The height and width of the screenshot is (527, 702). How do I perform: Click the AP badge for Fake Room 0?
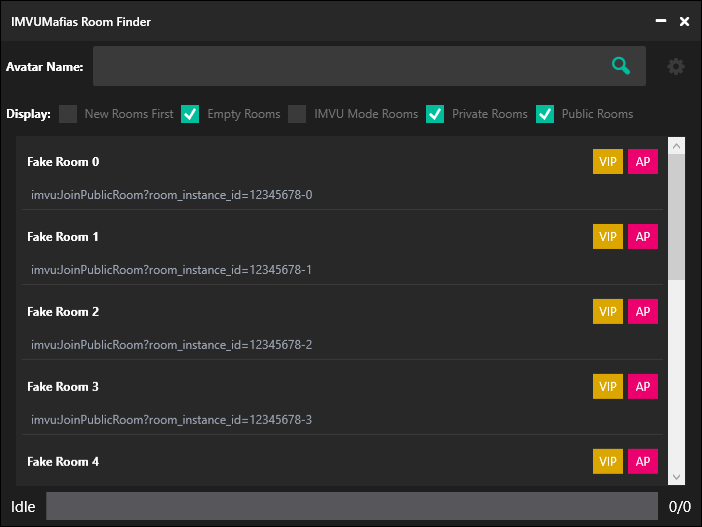642,162
